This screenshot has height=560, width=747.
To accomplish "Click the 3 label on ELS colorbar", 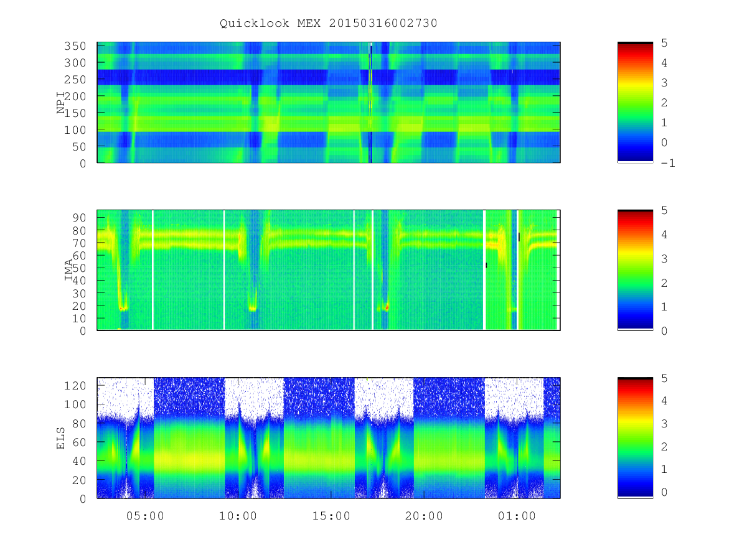I will (665, 424).
